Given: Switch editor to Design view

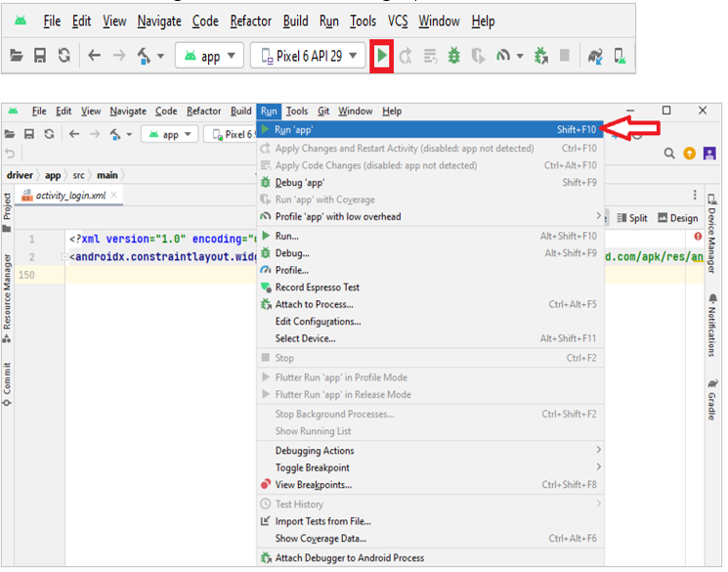Looking at the screenshot, I should click(x=678, y=218).
